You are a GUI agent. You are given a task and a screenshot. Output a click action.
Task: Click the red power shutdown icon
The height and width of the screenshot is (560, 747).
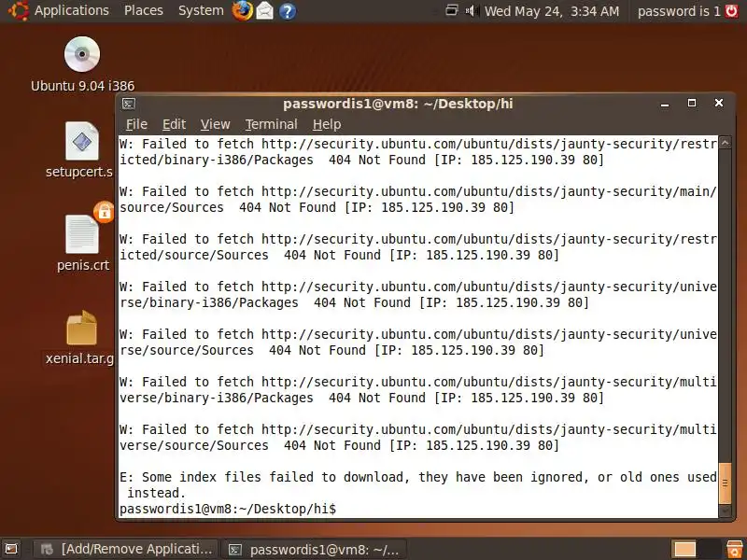click(x=732, y=10)
